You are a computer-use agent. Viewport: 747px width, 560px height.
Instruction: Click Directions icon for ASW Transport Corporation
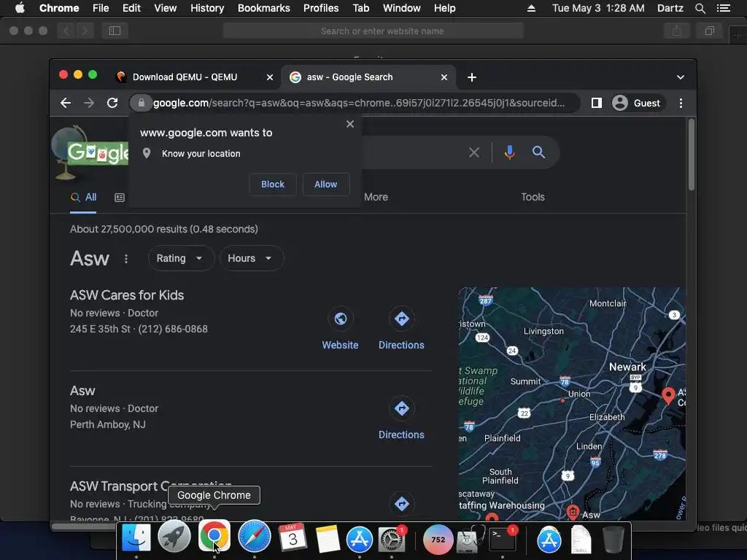(402, 504)
